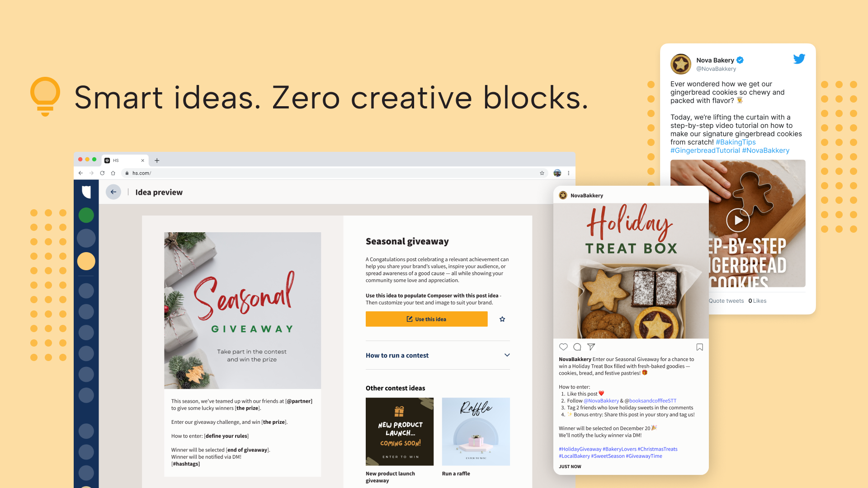Play the gingerbread cookies video

(738, 221)
